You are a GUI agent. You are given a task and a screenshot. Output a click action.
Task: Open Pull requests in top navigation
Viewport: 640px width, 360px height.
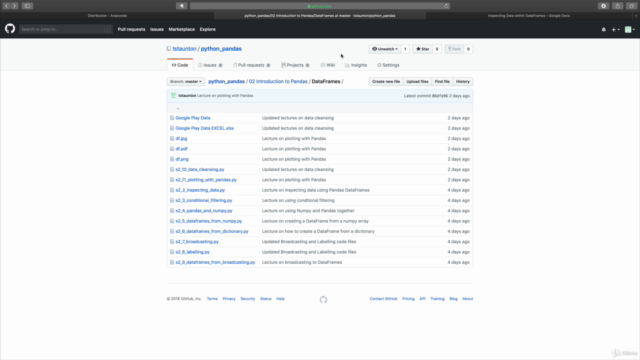click(131, 29)
